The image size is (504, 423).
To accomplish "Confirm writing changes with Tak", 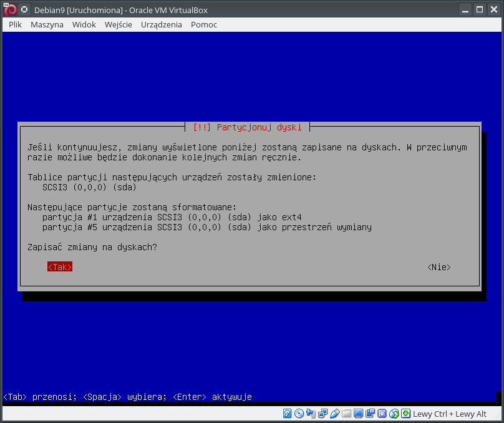I will [60, 267].
